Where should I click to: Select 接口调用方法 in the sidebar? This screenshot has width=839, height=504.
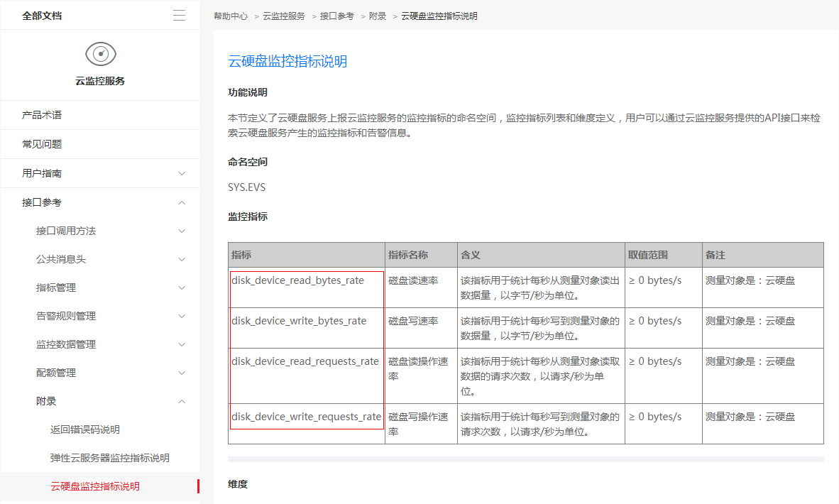[66, 231]
